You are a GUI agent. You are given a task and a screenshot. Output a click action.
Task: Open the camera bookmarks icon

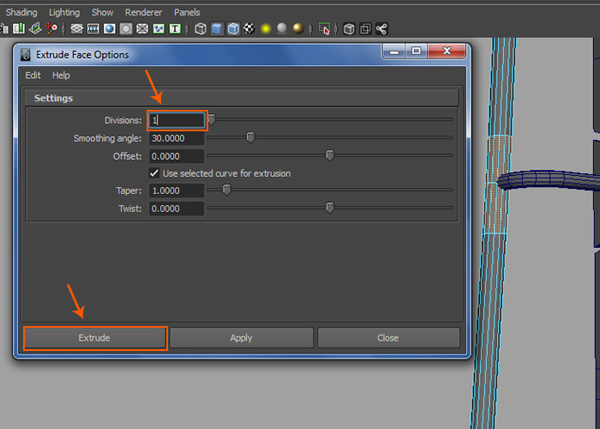[x=18, y=29]
